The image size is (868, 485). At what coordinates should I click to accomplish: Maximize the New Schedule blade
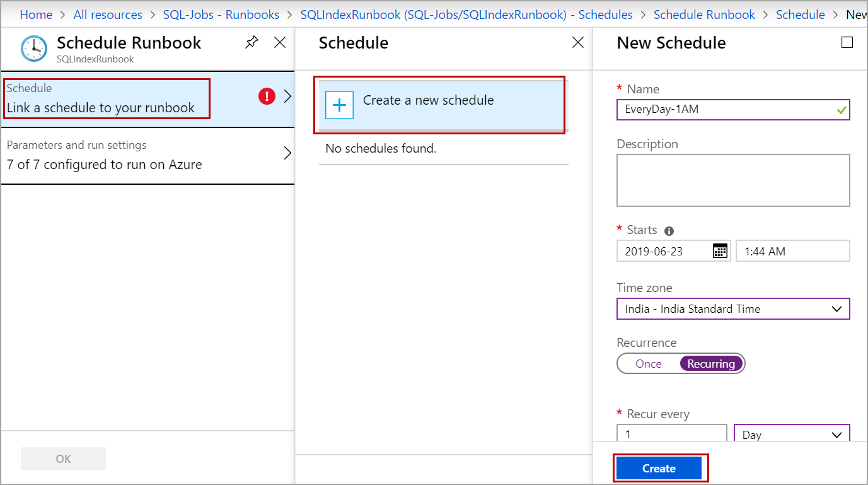tap(847, 42)
